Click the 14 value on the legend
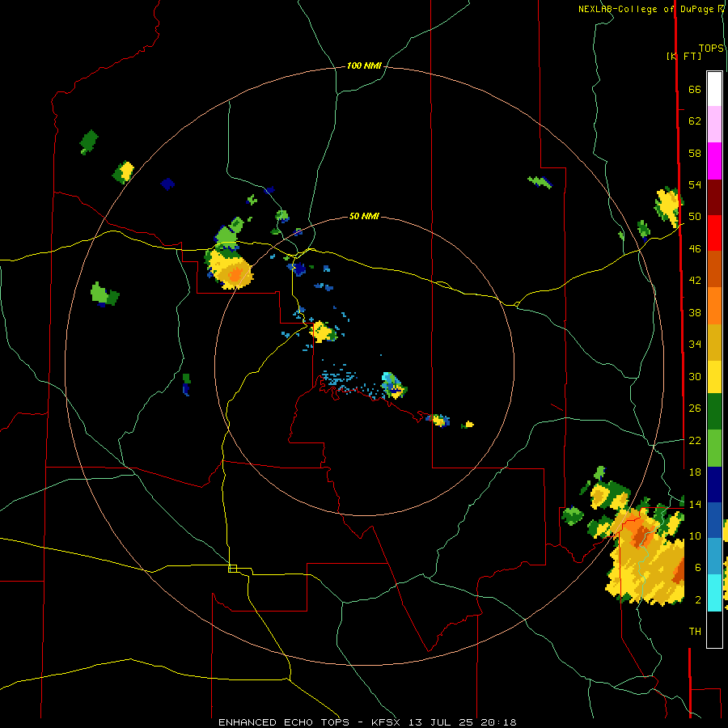Screen dimensions: 728x728 (x=695, y=504)
